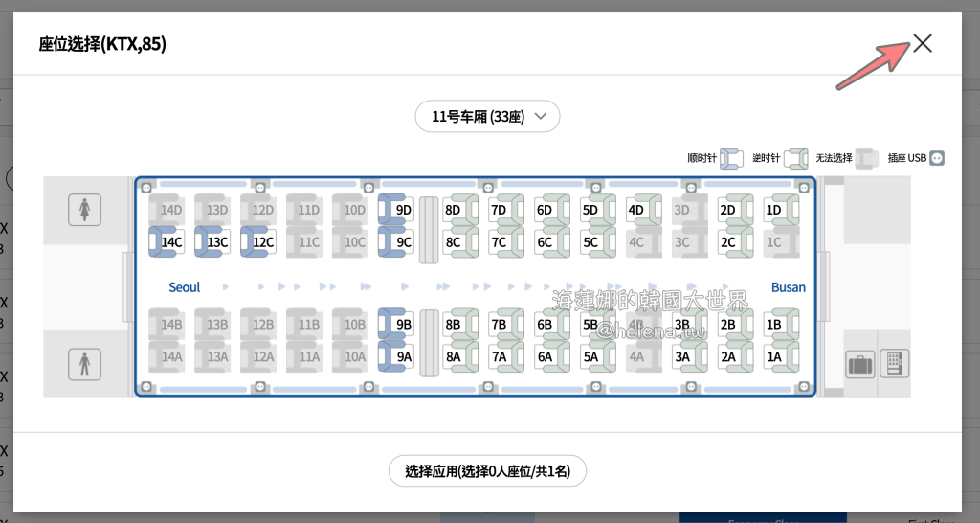Click the apply selection button at bottom
This screenshot has width=980, height=523.
487,471
